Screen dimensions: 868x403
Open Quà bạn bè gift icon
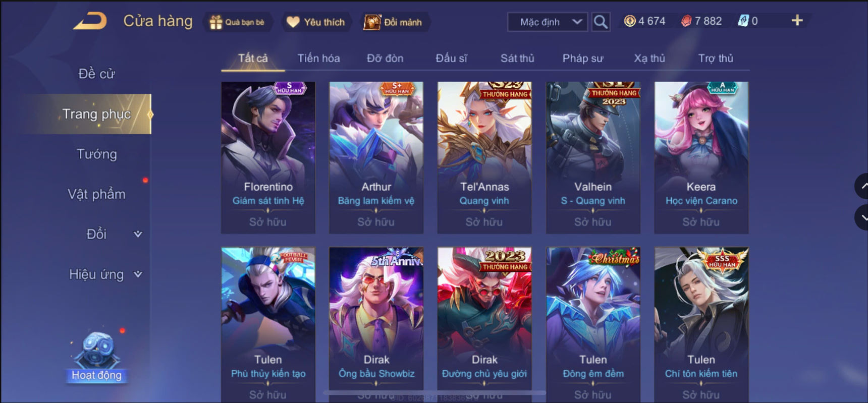coord(237,22)
